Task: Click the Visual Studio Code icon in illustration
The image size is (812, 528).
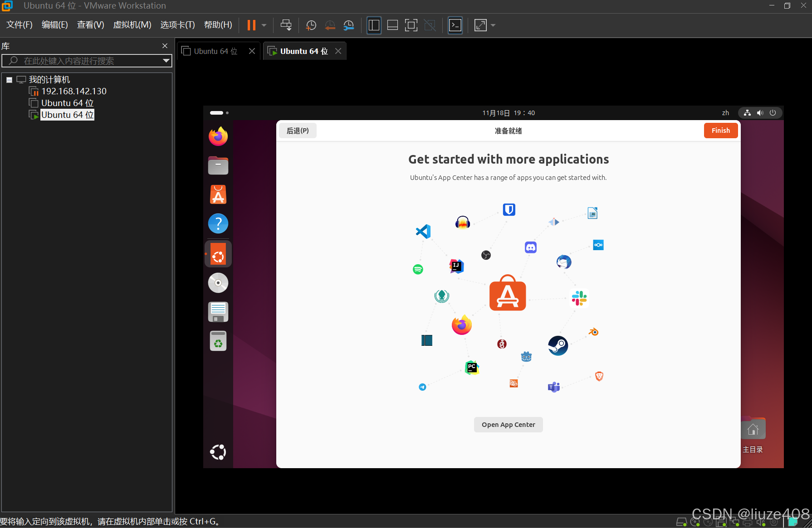Action: pyautogui.click(x=423, y=232)
